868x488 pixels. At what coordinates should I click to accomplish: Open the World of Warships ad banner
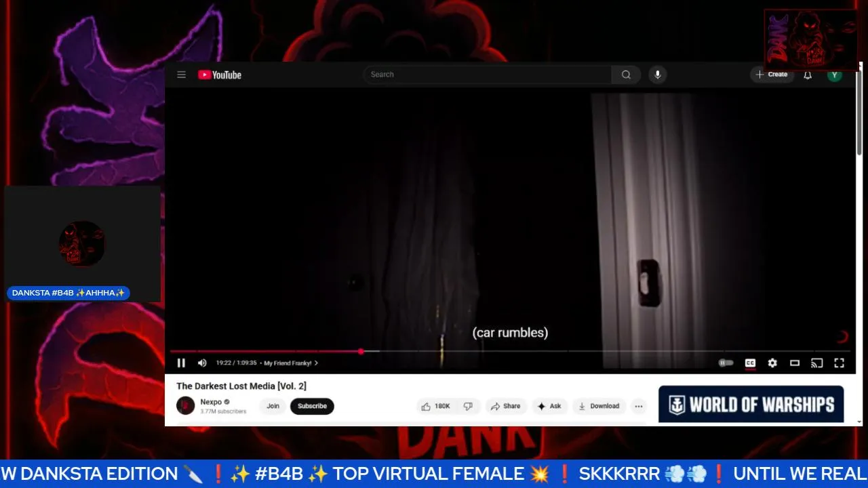pyautogui.click(x=751, y=405)
